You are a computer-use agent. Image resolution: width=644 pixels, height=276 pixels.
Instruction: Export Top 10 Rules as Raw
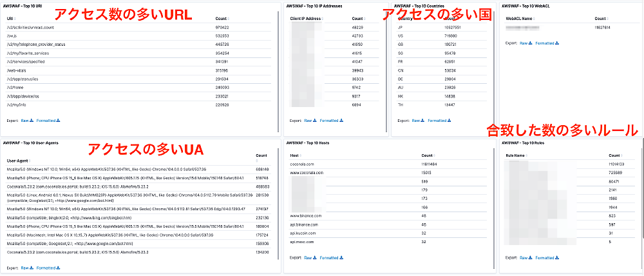coord(526,257)
